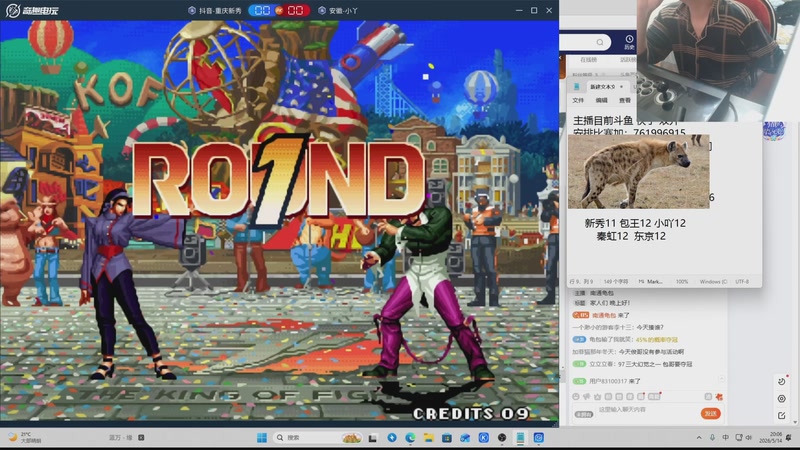
Task: Open the Windows (CRLF) line-ending status item
Action: (713, 282)
